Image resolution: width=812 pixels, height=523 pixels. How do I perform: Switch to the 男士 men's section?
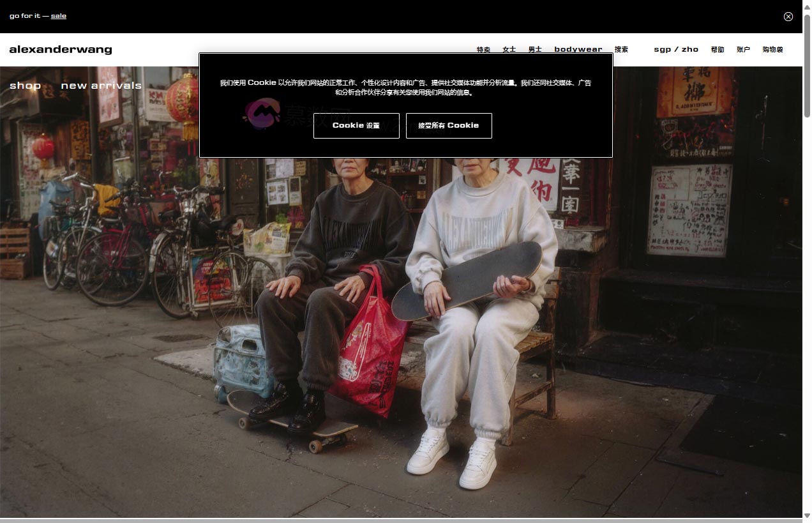[535, 49]
